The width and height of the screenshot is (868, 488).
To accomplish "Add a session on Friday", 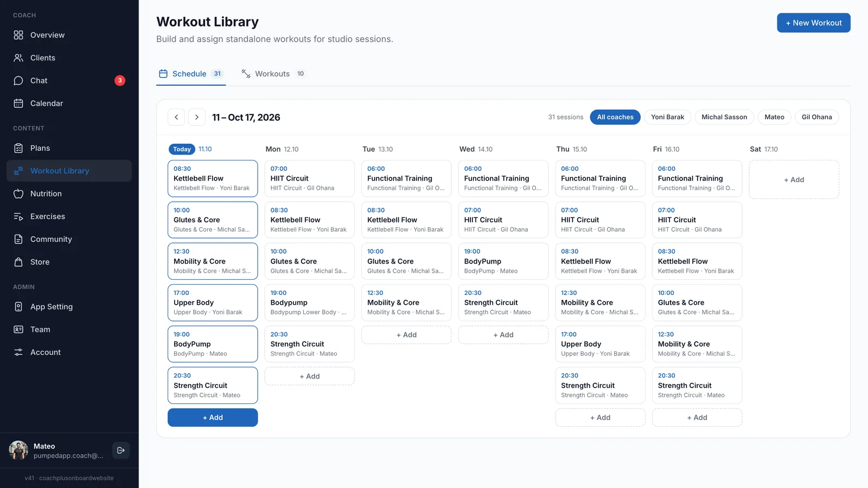I will pos(697,418).
